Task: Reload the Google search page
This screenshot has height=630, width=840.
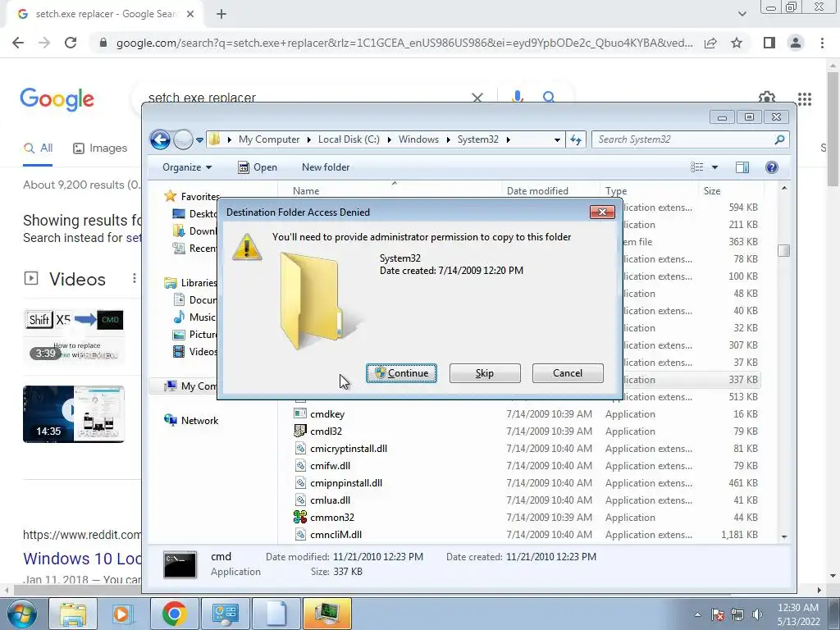Action: click(71, 43)
